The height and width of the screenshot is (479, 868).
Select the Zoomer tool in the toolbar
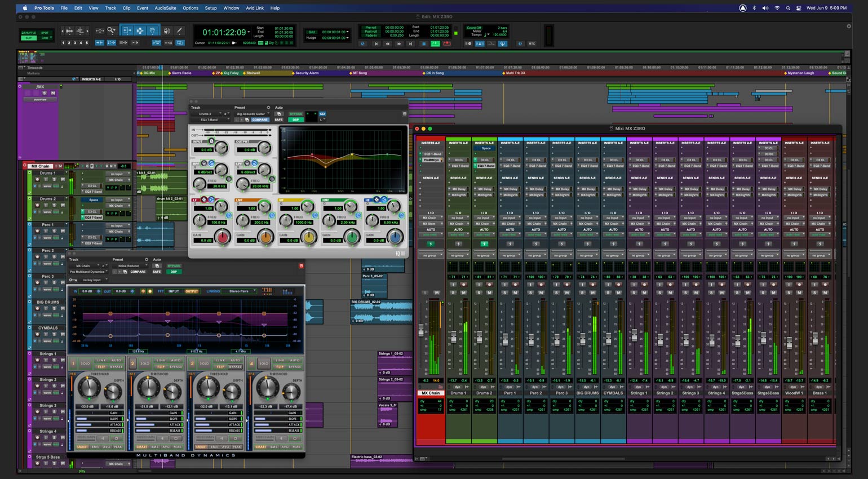click(112, 31)
